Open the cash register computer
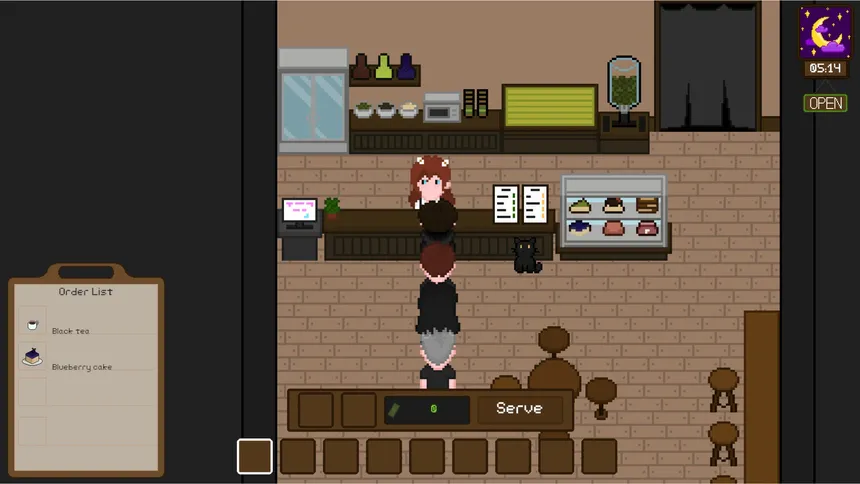 (299, 215)
